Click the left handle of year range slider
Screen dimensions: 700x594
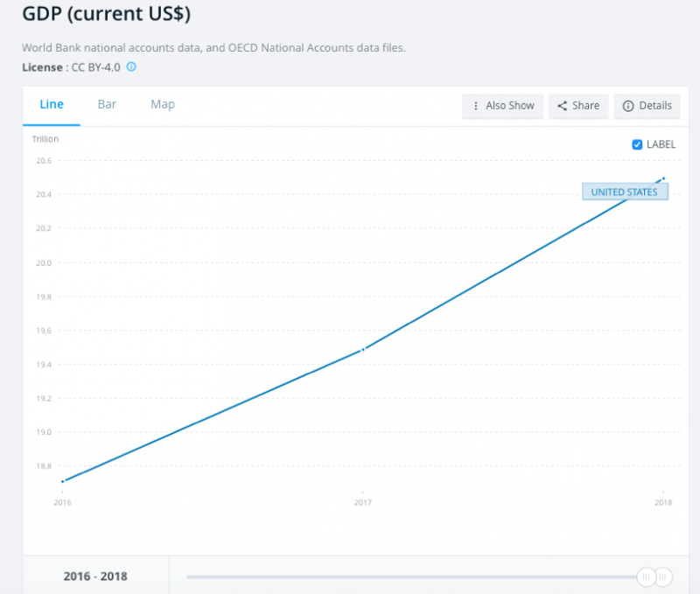646,577
